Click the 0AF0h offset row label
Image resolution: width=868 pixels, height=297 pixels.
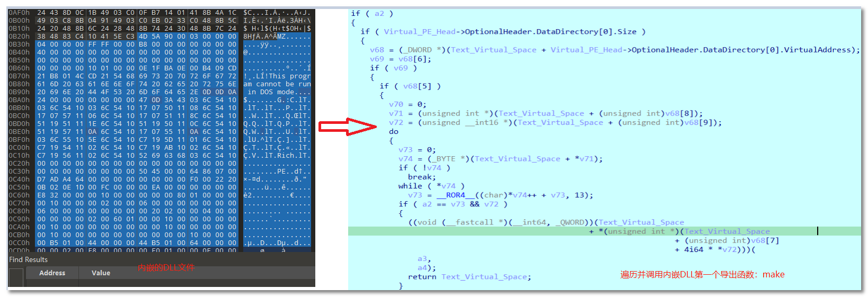pyautogui.click(x=19, y=13)
